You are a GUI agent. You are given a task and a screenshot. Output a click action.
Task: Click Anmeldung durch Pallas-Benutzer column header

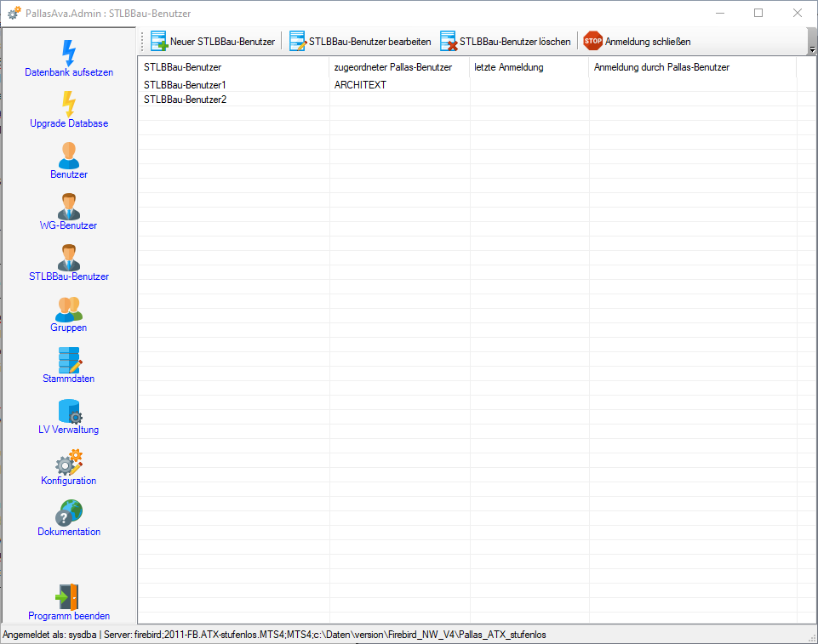tap(693, 67)
